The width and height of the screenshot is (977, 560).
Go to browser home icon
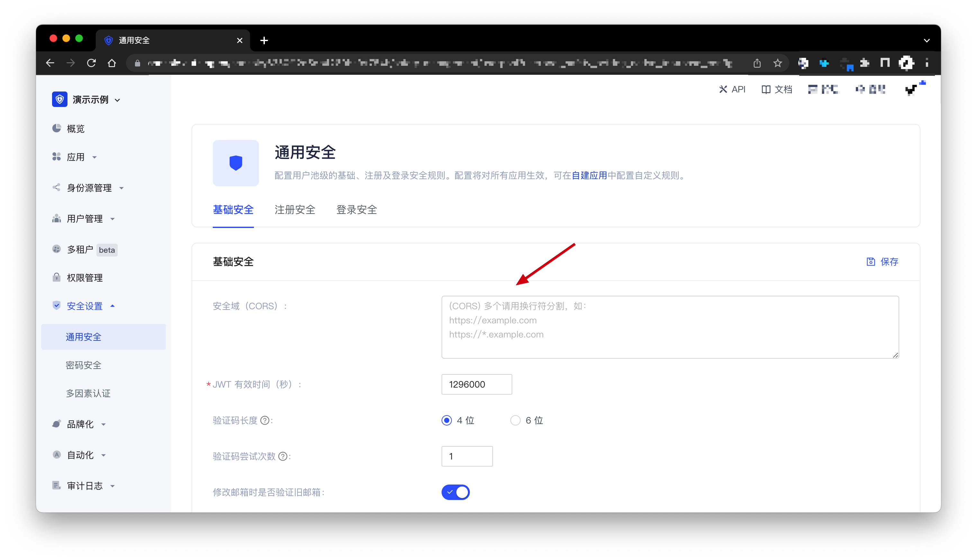[112, 63]
